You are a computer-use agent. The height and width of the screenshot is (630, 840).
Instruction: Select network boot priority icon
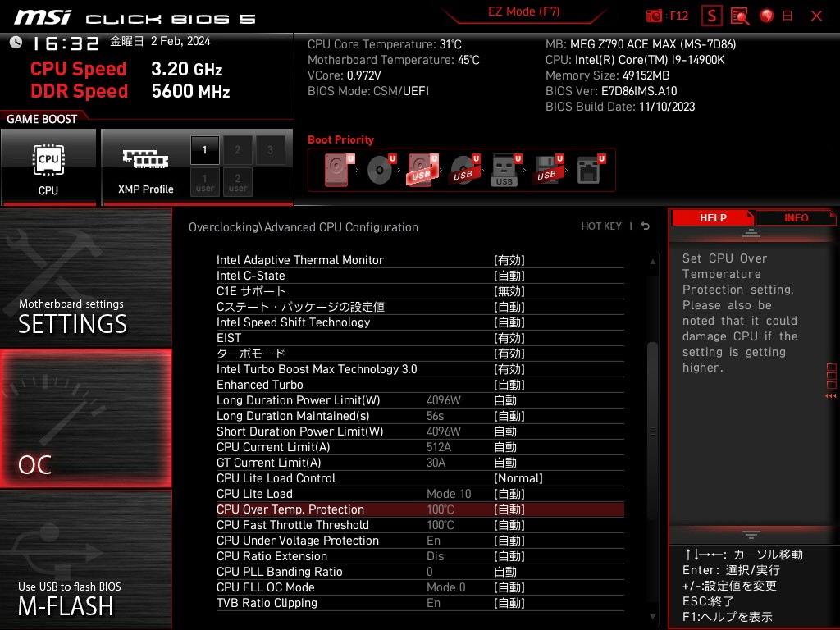pyautogui.click(x=591, y=170)
